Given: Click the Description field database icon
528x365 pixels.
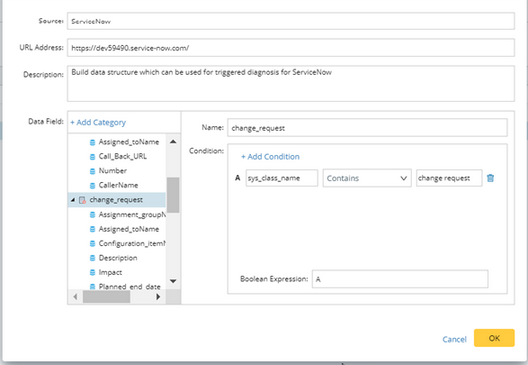Looking at the screenshot, I should click(x=92, y=258).
